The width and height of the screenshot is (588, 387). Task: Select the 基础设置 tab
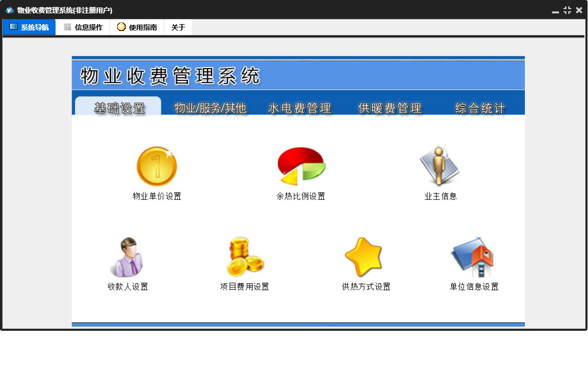click(x=118, y=106)
